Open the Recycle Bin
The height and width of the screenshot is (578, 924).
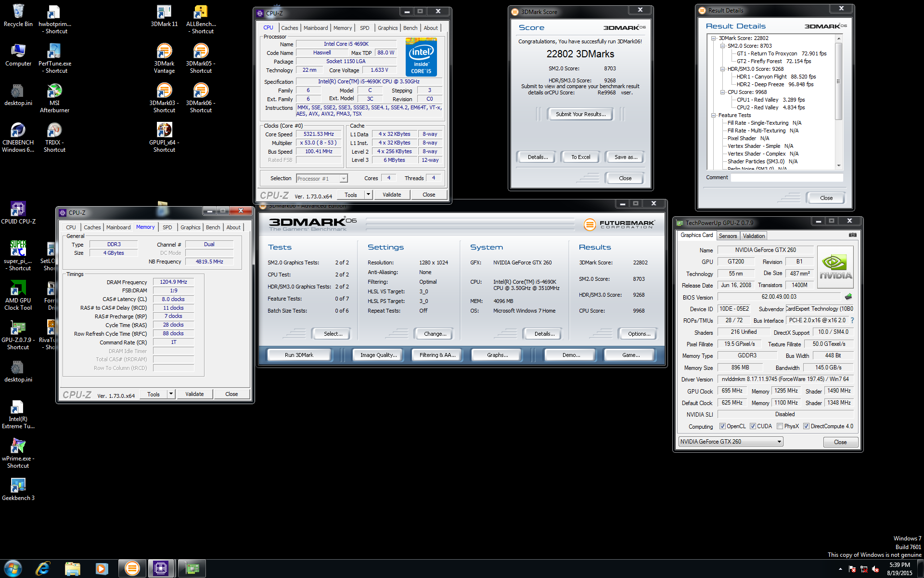pyautogui.click(x=18, y=15)
